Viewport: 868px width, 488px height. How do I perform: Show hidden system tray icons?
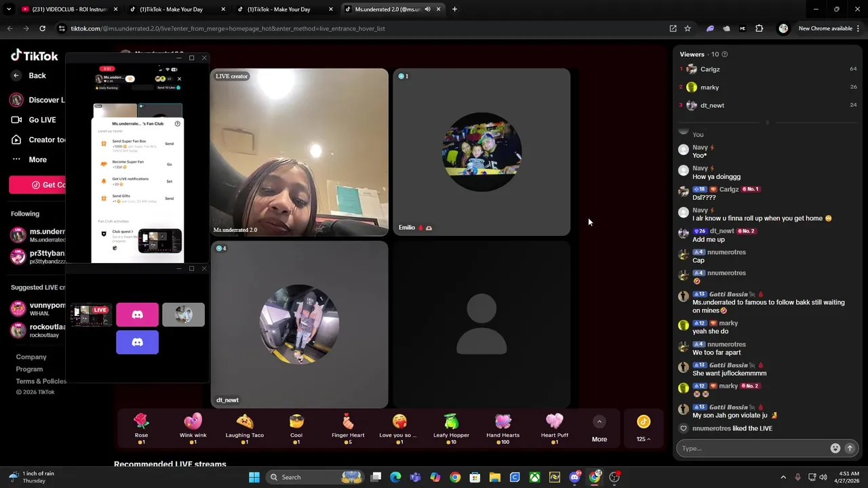pyautogui.click(x=783, y=477)
